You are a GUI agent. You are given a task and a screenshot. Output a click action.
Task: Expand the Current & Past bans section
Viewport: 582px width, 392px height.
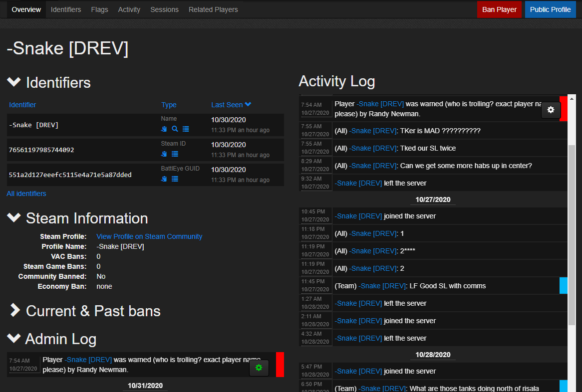coord(15,310)
